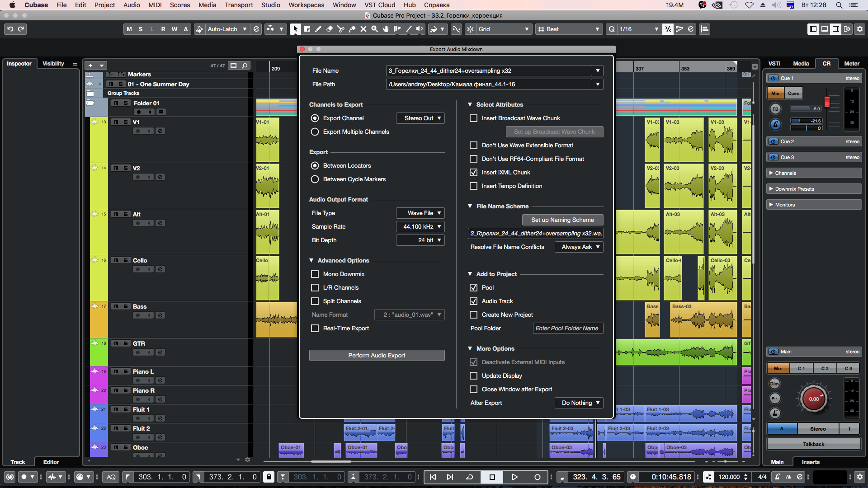
Task: Select the Export Channel radio button
Action: click(315, 118)
